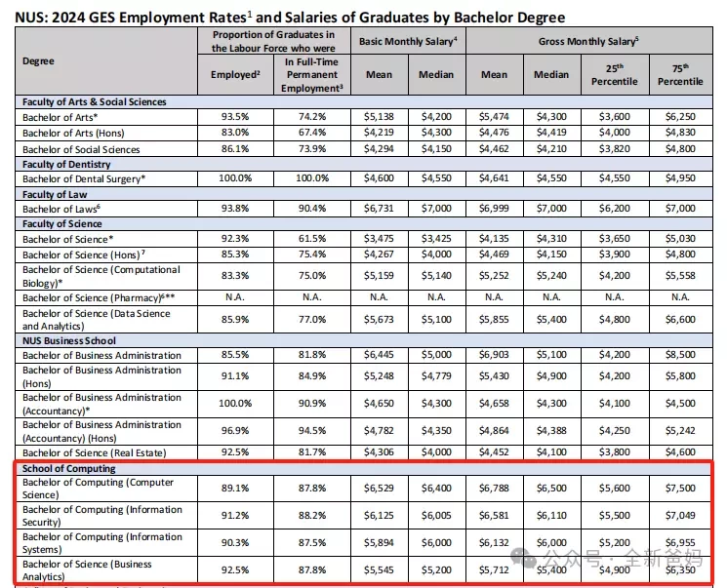Select the 67.4% full-time value for Arts (Hons)

[x=312, y=133]
